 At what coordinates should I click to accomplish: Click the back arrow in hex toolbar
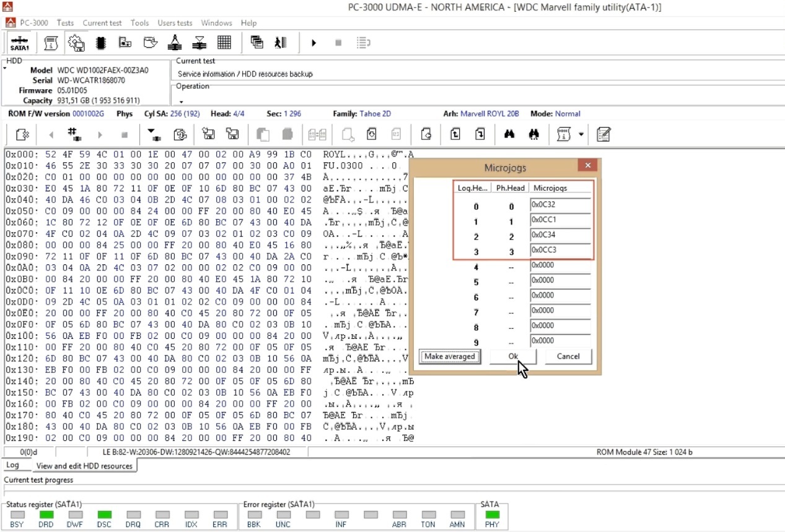click(x=51, y=134)
